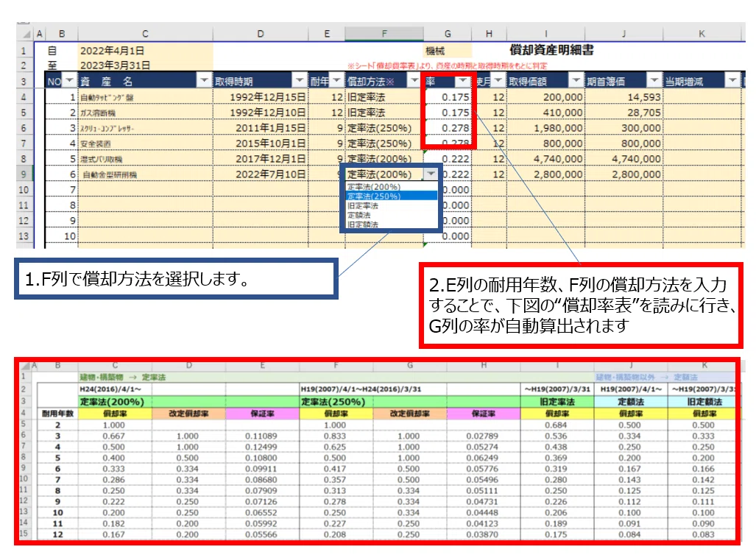Open the NO column filter arrow

tap(70, 80)
